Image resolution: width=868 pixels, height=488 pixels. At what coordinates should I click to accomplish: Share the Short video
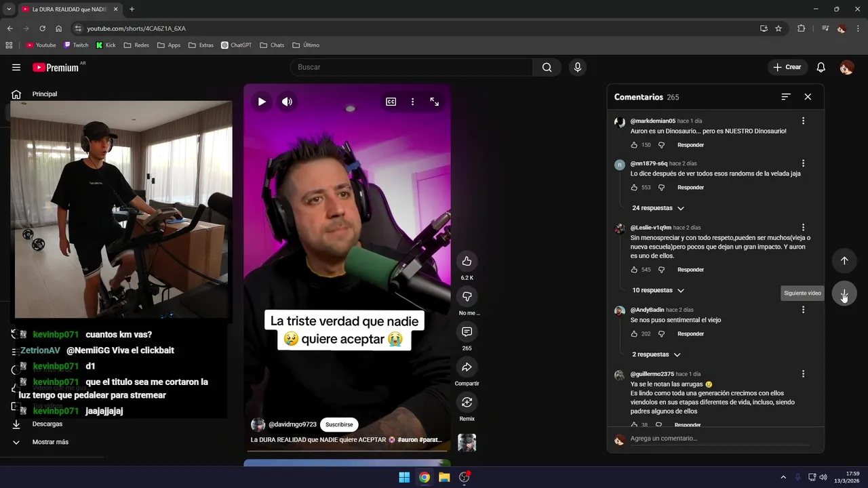coord(467,367)
